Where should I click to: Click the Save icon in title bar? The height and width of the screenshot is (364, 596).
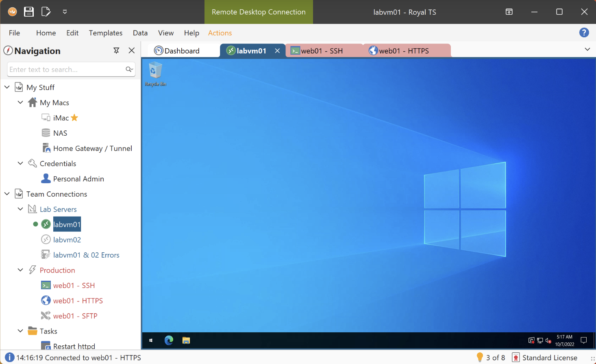(x=29, y=12)
